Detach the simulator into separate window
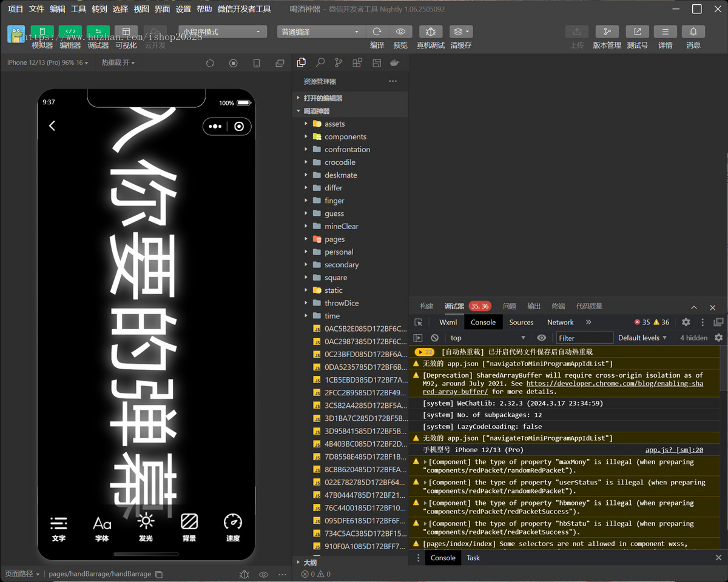 [x=280, y=63]
